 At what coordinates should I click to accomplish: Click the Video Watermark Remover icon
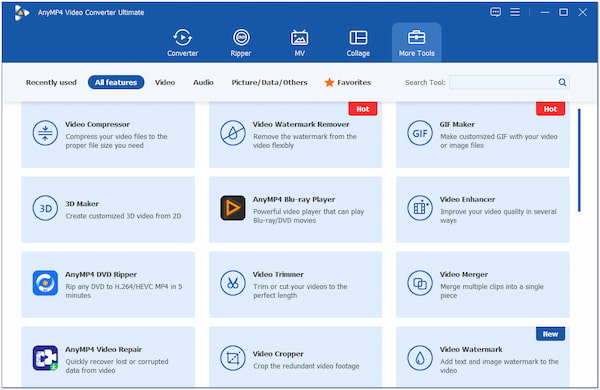pos(233,133)
